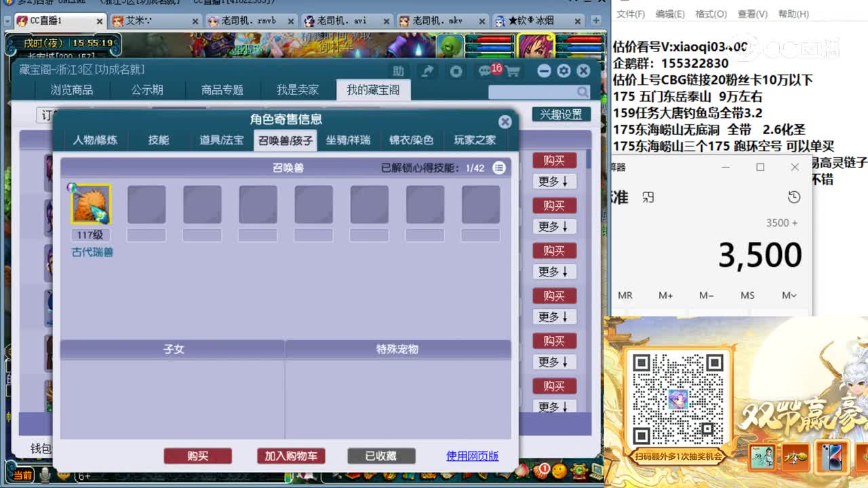Open the 人物/修炼 tab in the dialog
Viewport: 868px width, 488px height.
tap(95, 140)
